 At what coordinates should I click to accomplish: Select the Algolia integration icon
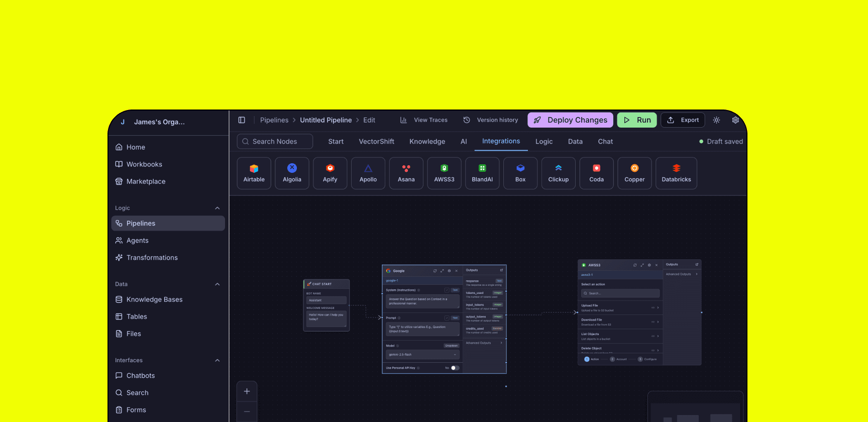[292, 173]
